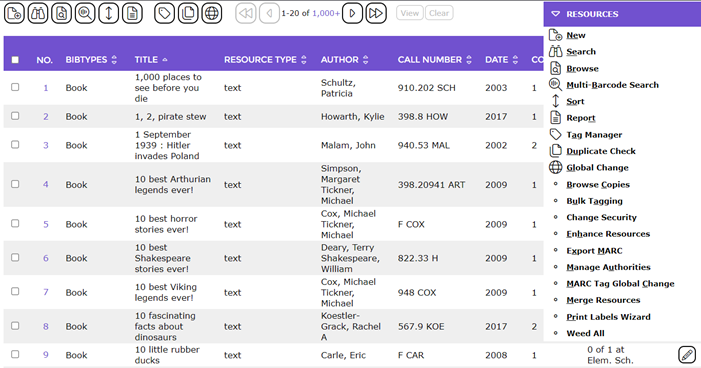This screenshot has height=368, width=701.
Task: Open Multi-Barcode Search toolbar icon
Action: (85, 13)
